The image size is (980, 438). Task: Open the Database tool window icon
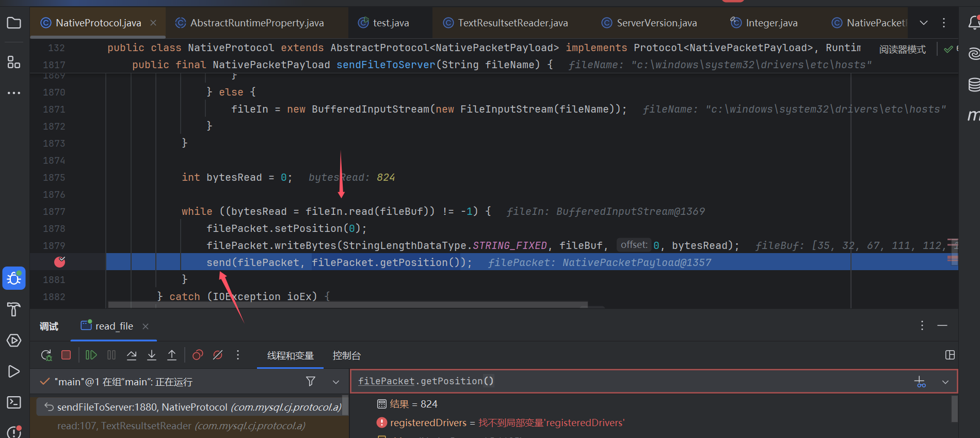point(973,84)
